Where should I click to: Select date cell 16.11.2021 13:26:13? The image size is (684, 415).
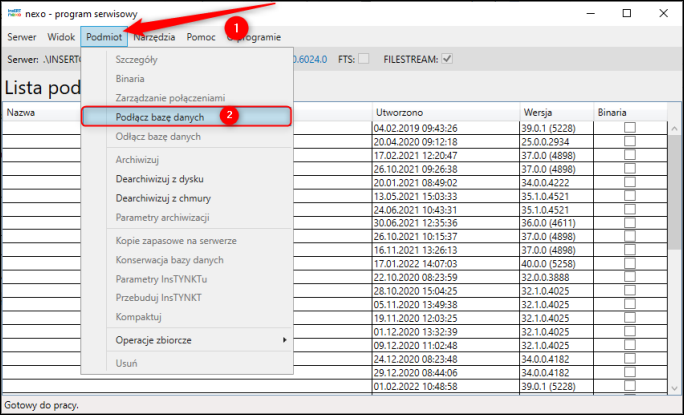coord(446,250)
